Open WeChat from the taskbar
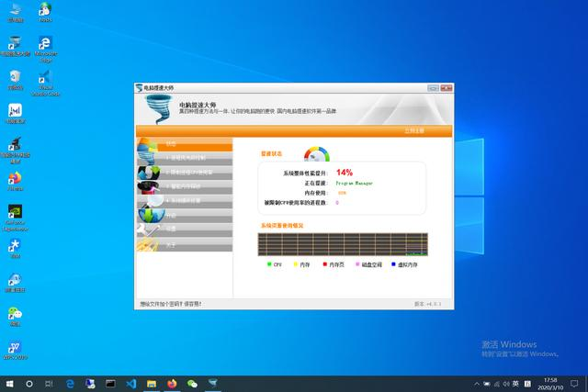The height and width of the screenshot is (392, 588). tap(192, 384)
